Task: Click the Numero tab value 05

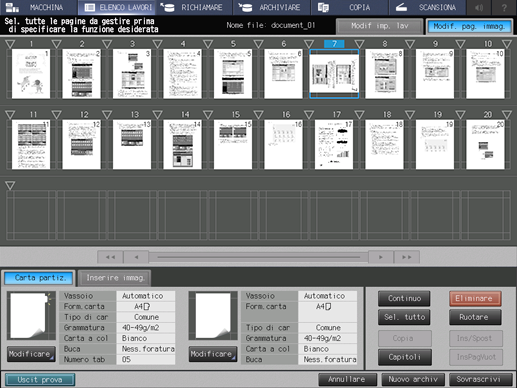Action: click(146, 360)
